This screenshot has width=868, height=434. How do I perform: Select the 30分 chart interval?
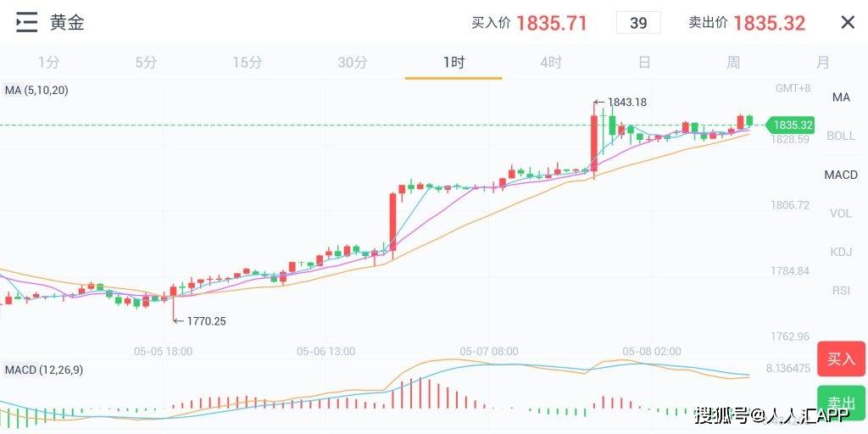[352, 62]
